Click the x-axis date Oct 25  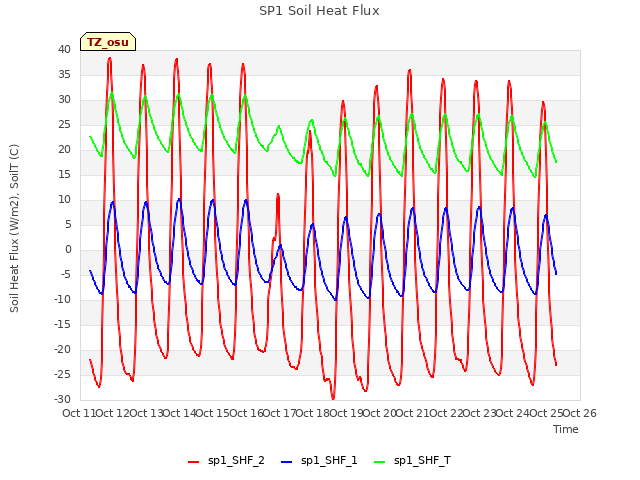547,413
